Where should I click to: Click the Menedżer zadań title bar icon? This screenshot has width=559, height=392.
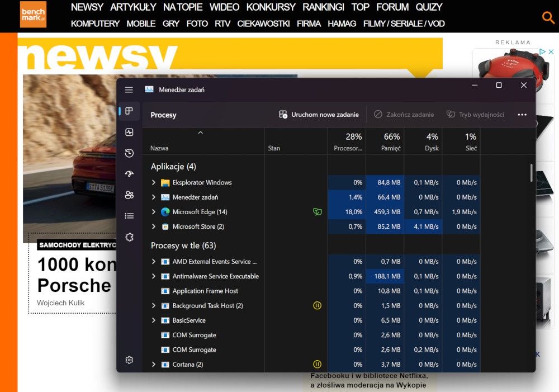pos(149,89)
